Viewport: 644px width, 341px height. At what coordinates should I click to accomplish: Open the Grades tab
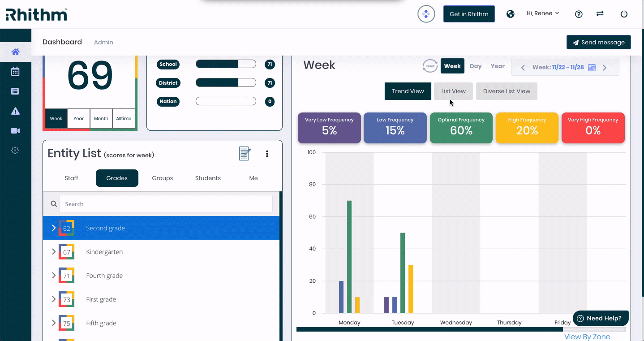(117, 178)
